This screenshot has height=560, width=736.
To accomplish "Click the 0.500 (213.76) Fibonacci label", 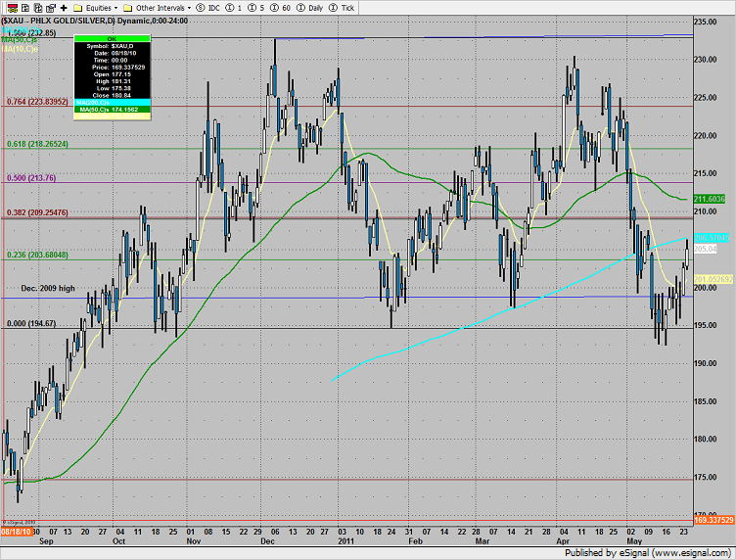I will (x=31, y=178).
